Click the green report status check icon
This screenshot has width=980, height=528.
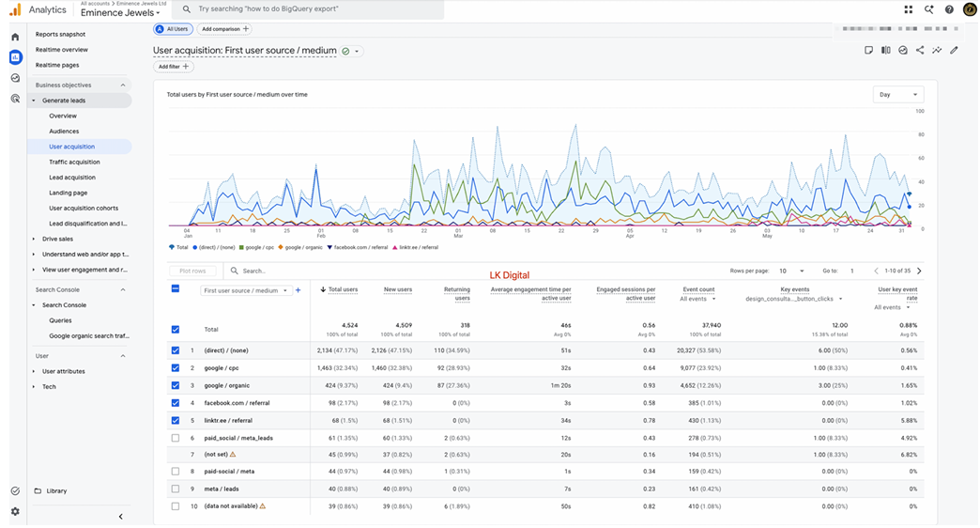pos(345,52)
